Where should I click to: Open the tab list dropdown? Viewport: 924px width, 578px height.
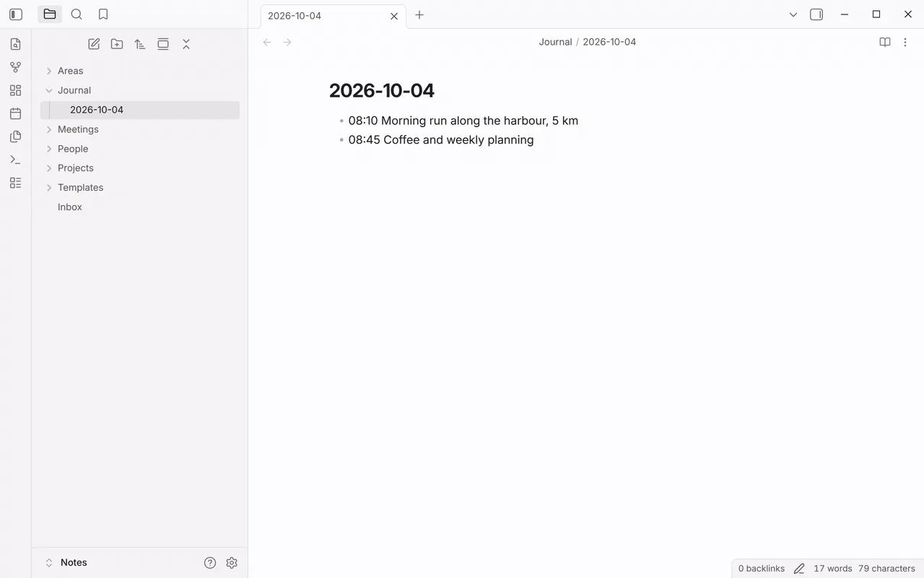pyautogui.click(x=793, y=14)
